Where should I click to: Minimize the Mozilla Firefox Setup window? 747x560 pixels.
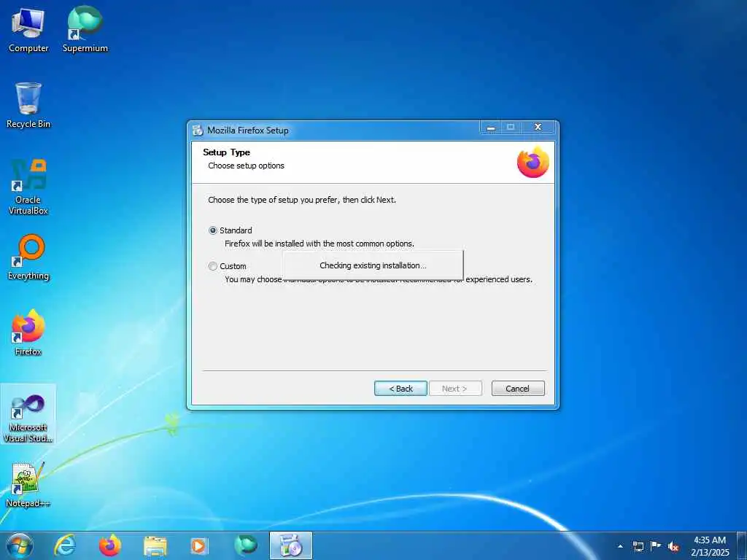click(491, 128)
